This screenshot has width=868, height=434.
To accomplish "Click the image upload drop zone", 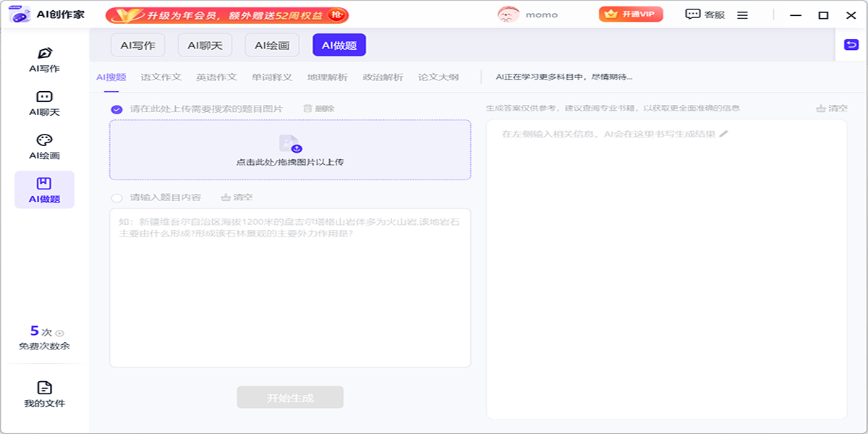I will (x=290, y=150).
